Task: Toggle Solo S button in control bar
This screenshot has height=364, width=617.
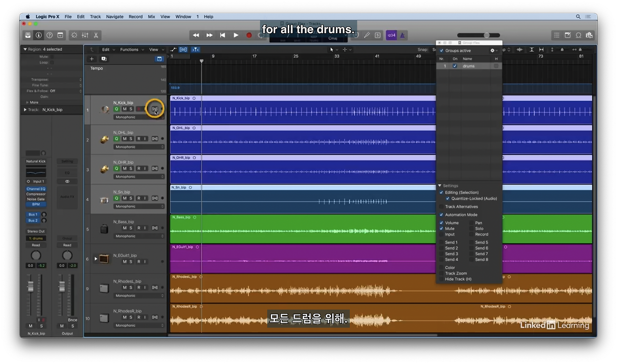Action: (x=378, y=35)
